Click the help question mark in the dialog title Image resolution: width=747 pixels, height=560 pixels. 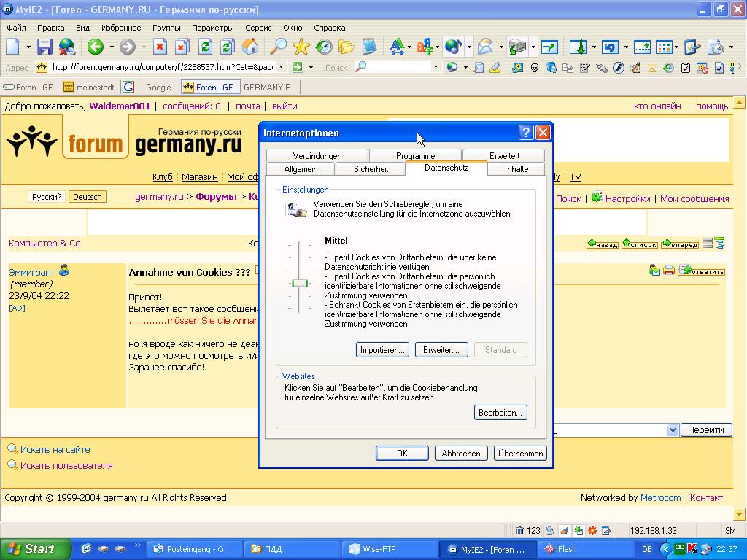525,132
